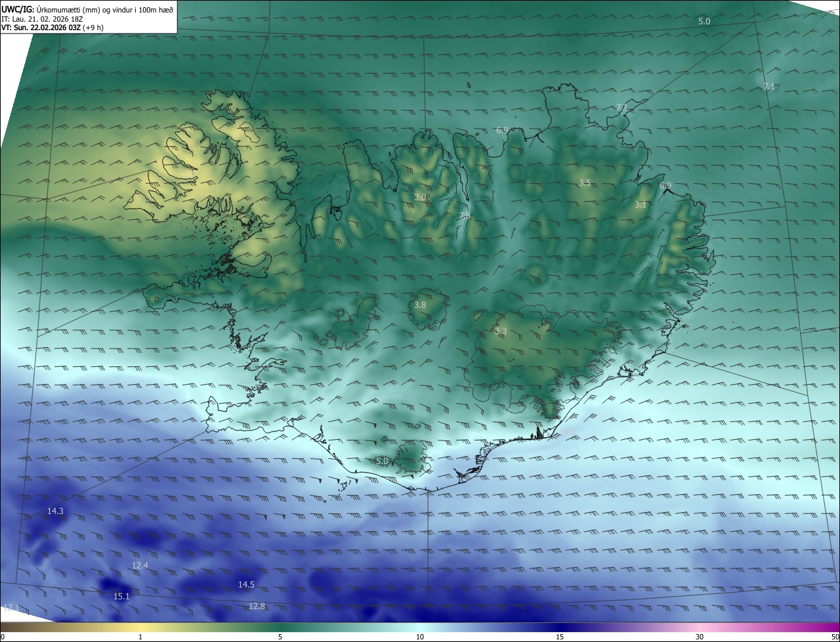The image size is (840, 642).
Task: Click the 0 tick label on the colour scale
Action: pyautogui.click(x=3, y=637)
